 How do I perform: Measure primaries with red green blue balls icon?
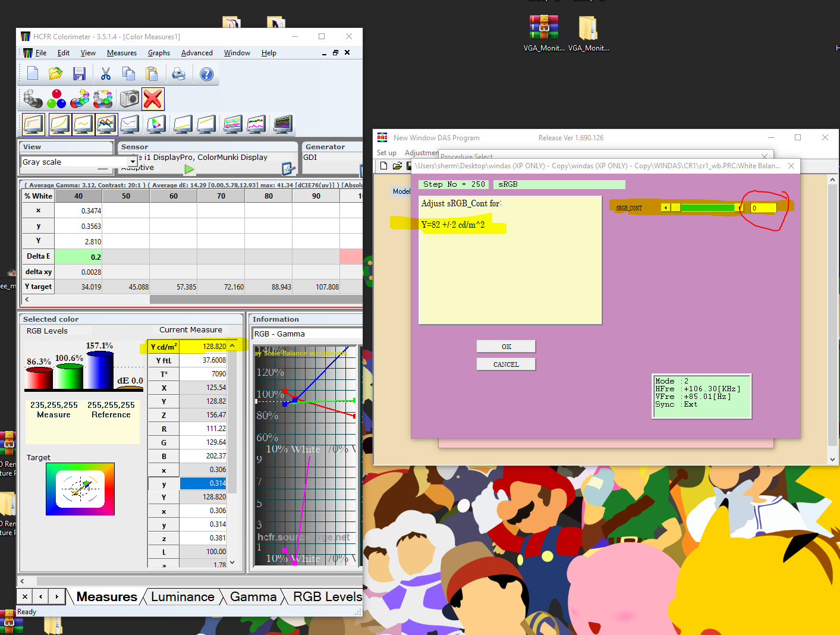[56, 99]
